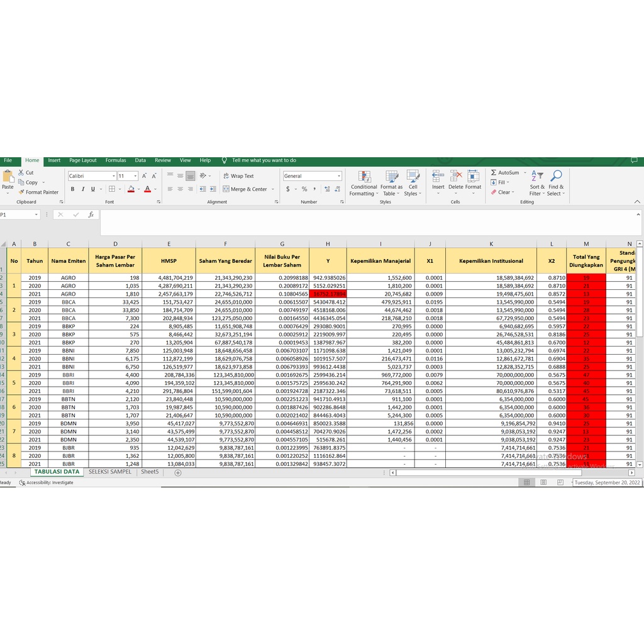Image resolution: width=644 pixels, height=644 pixels.
Task: Toggle Bold formatting
Action: pos(72,189)
